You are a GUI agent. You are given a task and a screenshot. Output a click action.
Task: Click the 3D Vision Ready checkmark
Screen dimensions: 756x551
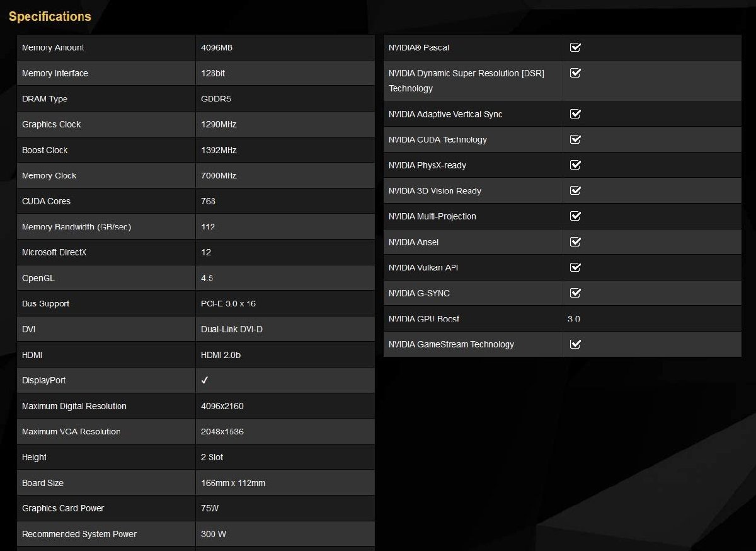(575, 190)
